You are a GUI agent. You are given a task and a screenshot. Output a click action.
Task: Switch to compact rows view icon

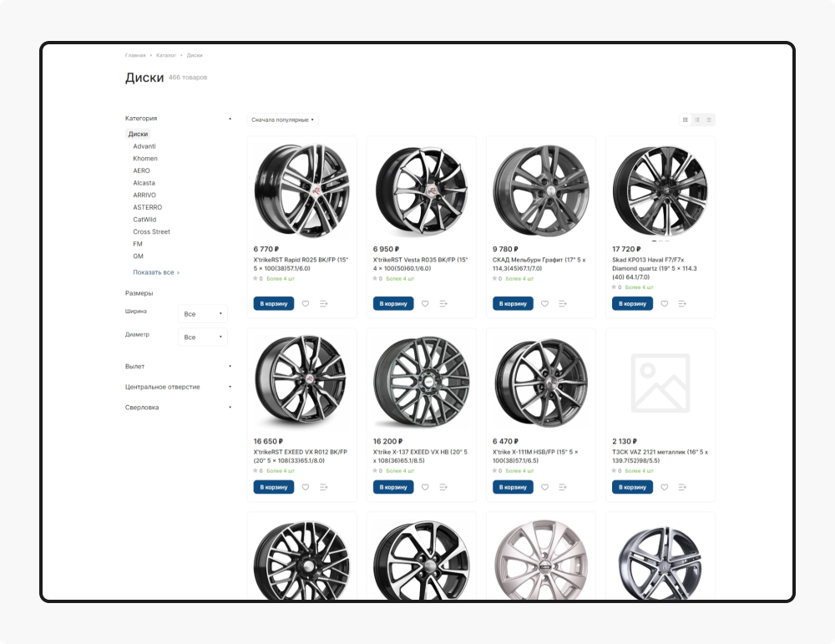tap(709, 119)
